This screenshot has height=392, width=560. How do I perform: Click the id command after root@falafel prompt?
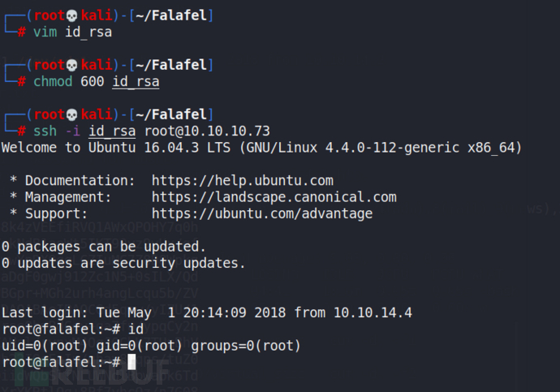(x=136, y=330)
